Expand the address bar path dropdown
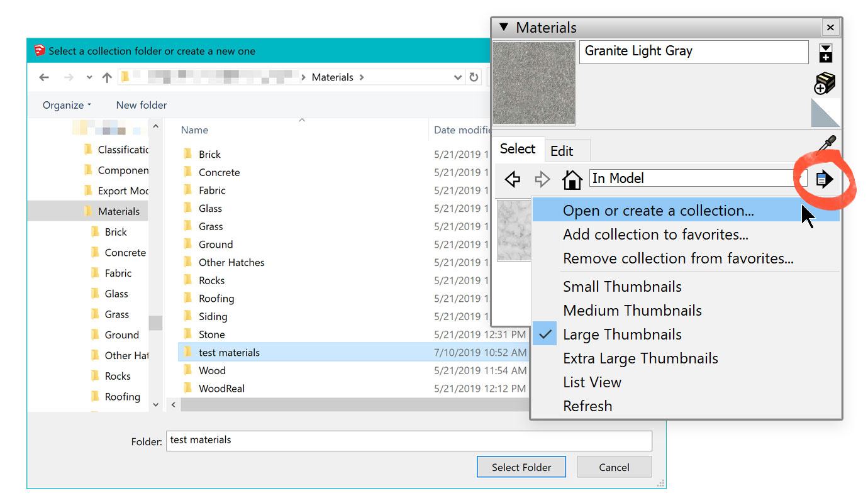The image size is (868, 503). click(458, 77)
